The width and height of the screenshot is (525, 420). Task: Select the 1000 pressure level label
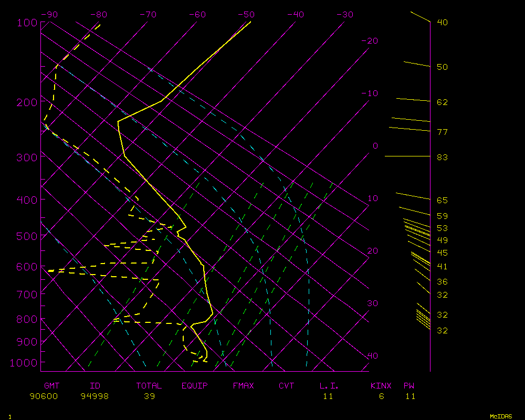coord(24,363)
